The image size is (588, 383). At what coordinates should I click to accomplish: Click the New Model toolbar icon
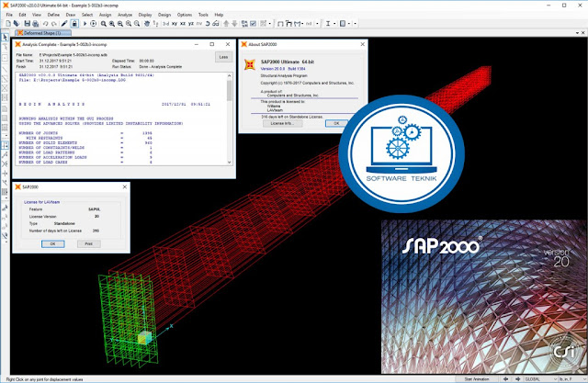coord(8,24)
